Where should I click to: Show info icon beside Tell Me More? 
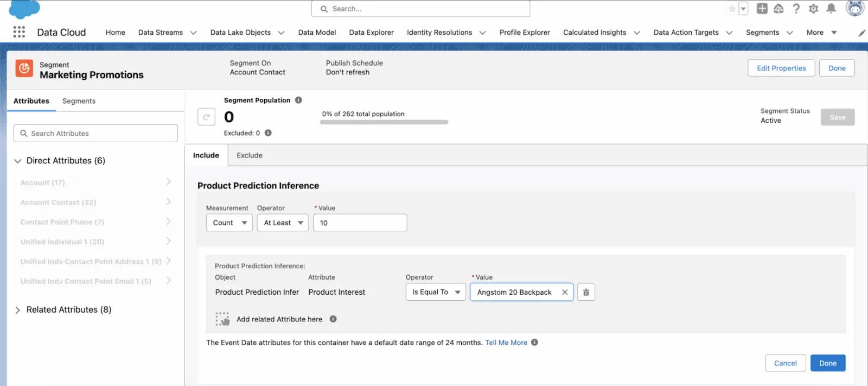pos(534,343)
